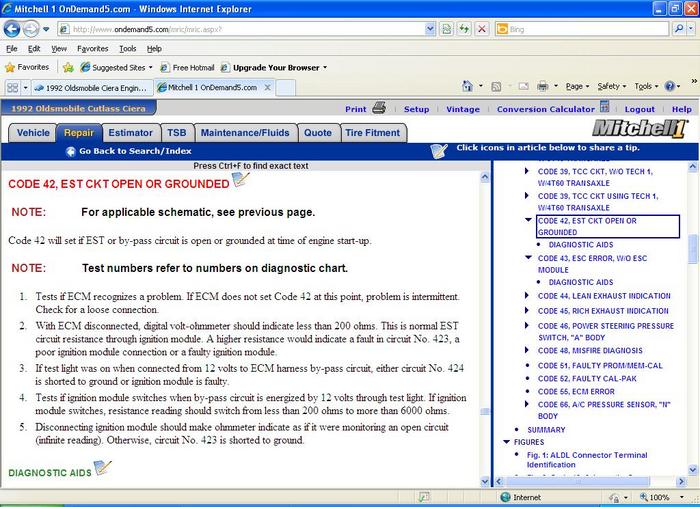The width and height of the screenshot is (700, 507).
Task: Switch to the Estimator tab
Action: click(130, 133)
